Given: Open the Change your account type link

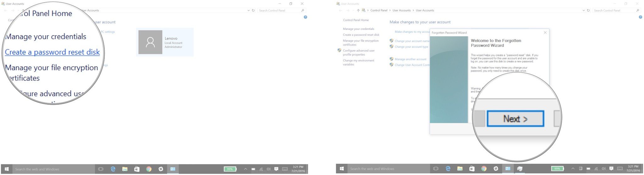Looking at the screenshot, I should [411, 47].
